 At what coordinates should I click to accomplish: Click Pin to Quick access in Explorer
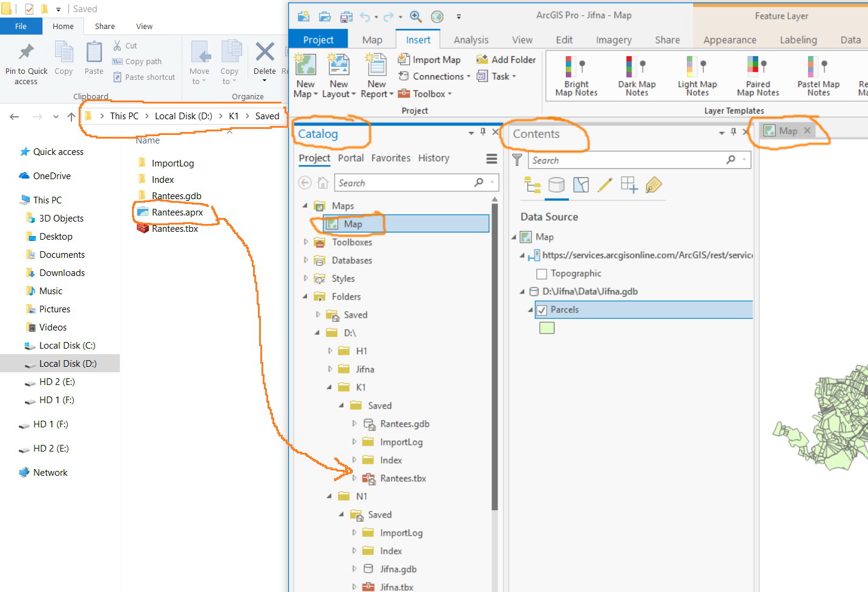pyautogui.click(x=26, y=64)
